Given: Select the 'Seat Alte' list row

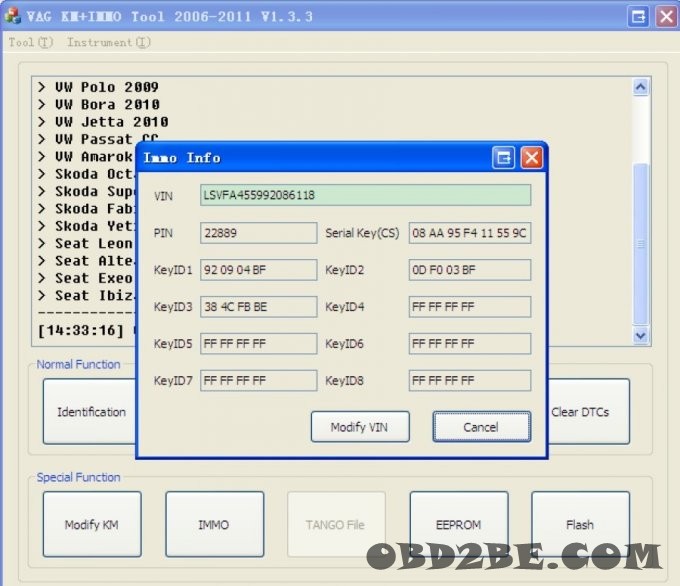Looking at the screenshot, I should pyautogui.click(x=86, y=261).
